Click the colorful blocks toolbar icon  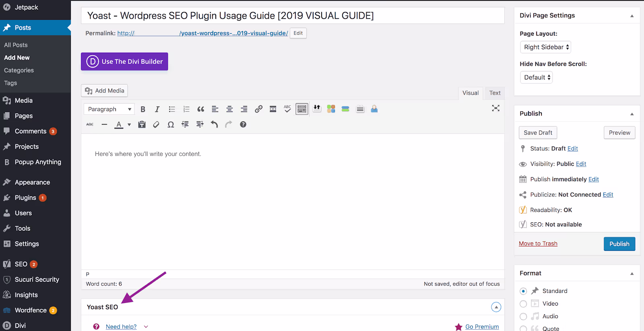(x=331, y=109)
